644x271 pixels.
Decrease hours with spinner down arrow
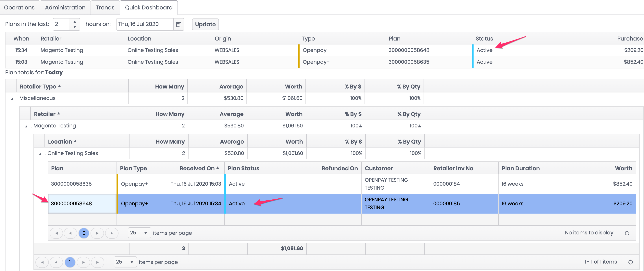pos(75,27)
